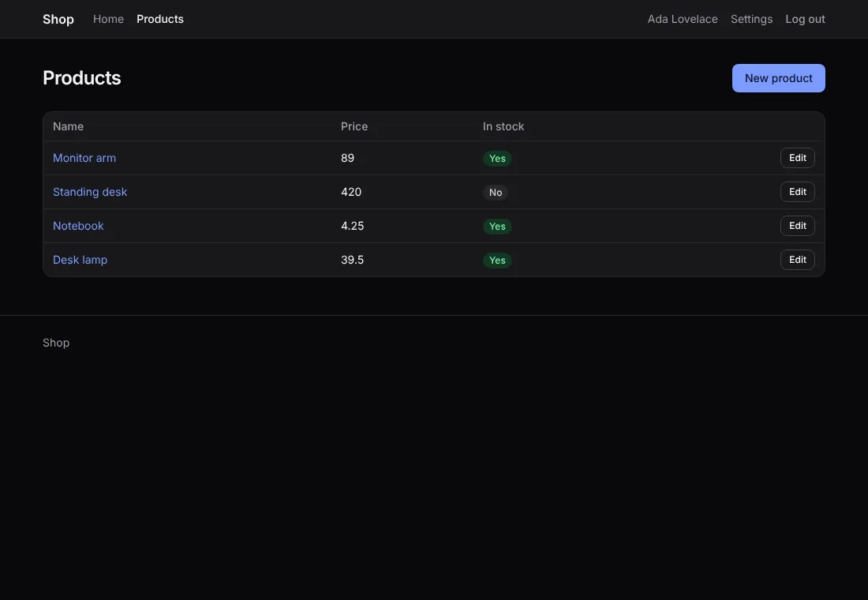
Task: Open Settings from the top navigation
Action: click(751, 19)
